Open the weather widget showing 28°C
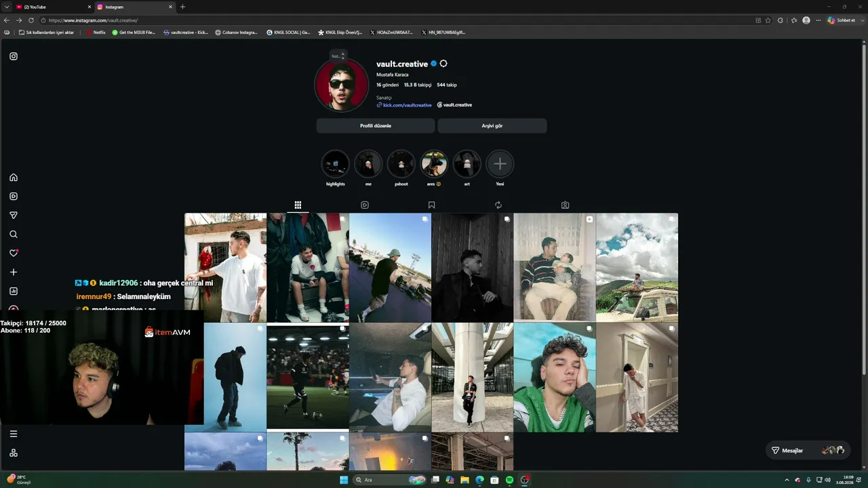Screen dimensions: 868x488 [18, 479]
